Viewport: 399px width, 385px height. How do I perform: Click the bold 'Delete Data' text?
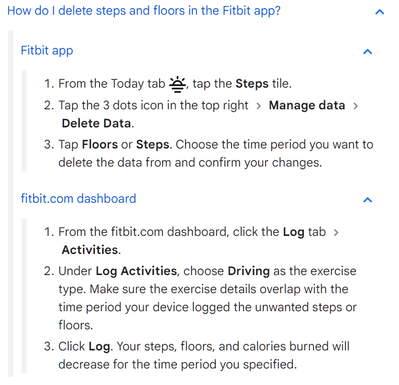pos(96,123)
